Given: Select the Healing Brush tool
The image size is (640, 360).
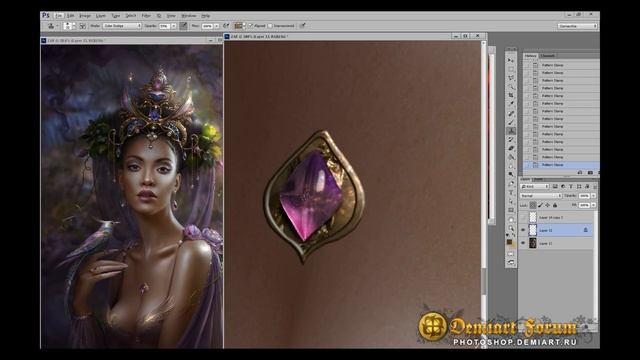Looking at the screenshot, I should [x=511, y=113].
